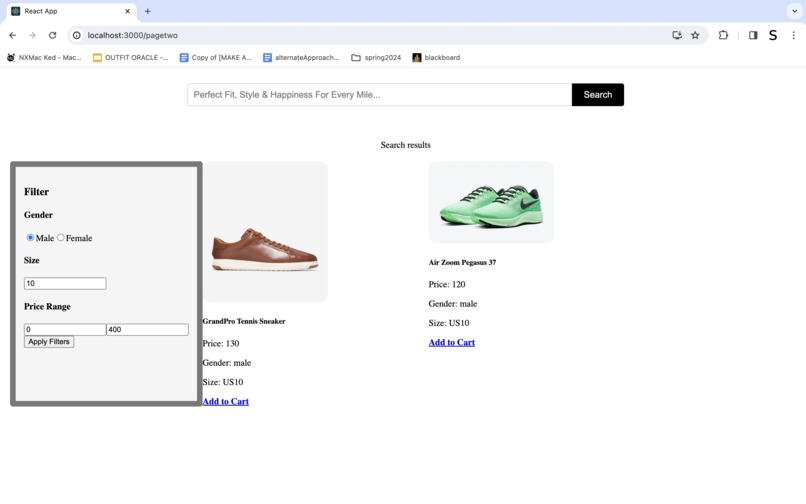806x504 pixels.
Task: Close the React App tab
Action: coord(127,11)
